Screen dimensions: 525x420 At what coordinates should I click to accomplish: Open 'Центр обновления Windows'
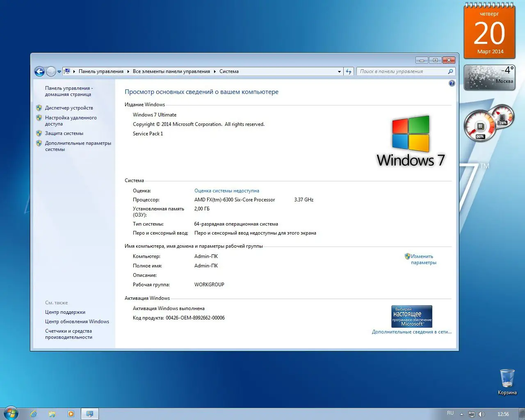click(77, 322)
